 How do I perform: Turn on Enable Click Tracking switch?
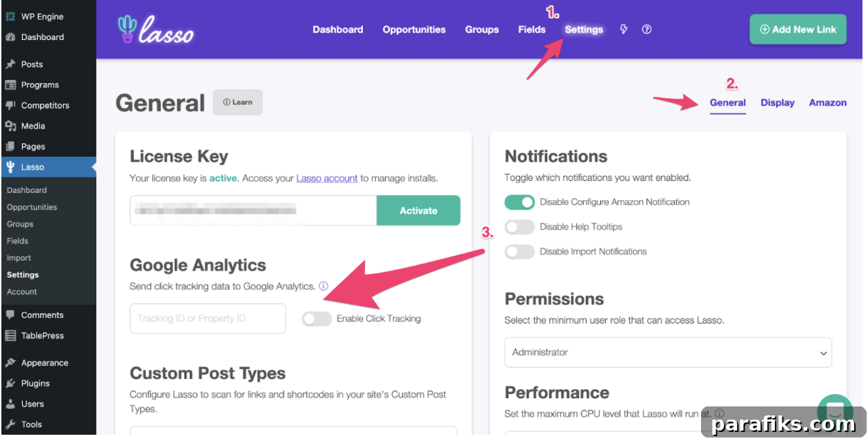pos(317,319)
